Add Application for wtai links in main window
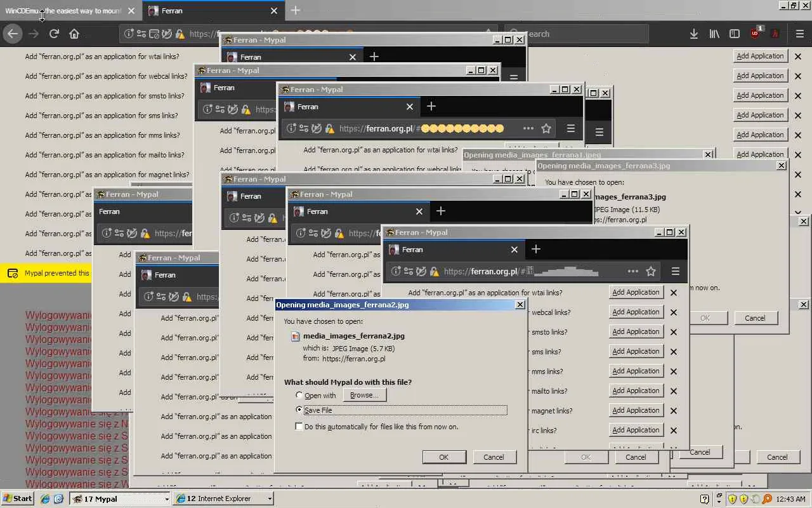 pos(760,56)
